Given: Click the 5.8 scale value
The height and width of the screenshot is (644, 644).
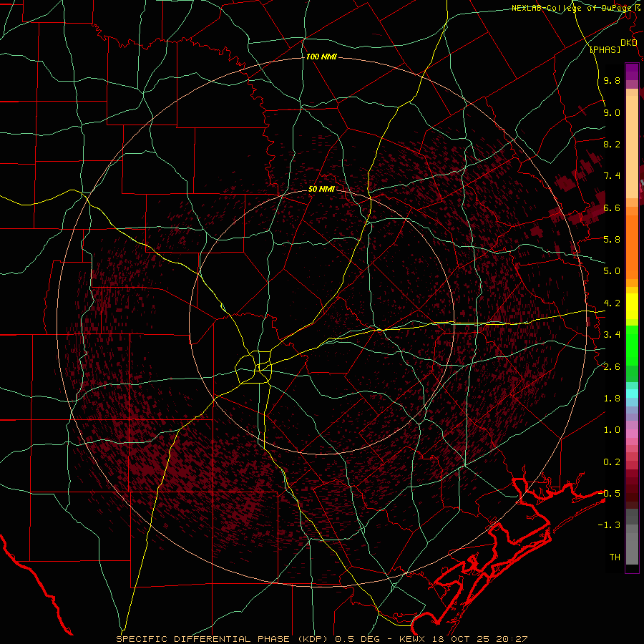Looking at the screenshot, I should point(612,240).
